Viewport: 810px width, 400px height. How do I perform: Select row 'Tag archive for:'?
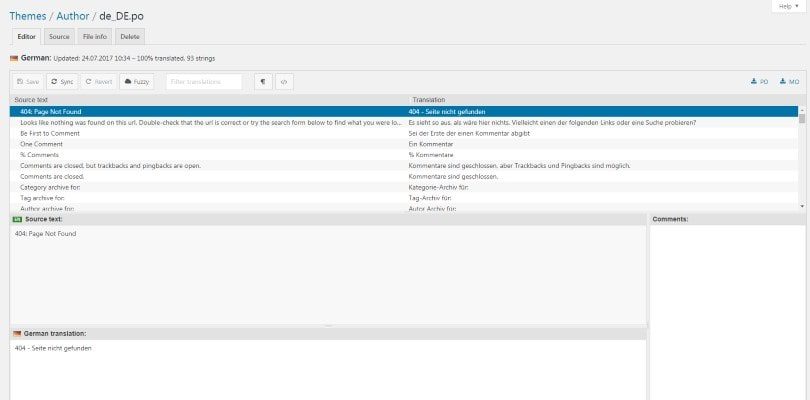[403, 198]
